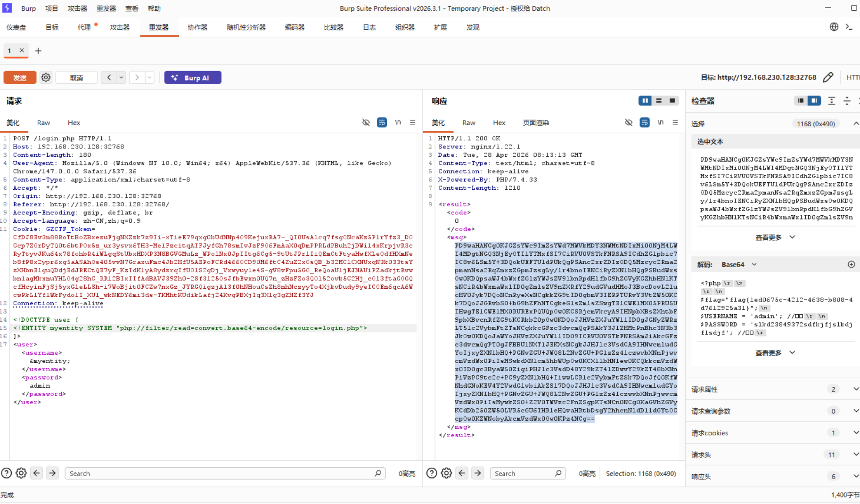Click the 取消 button
860x504 pixels.
pyautogui.click(x=76, y=77)
